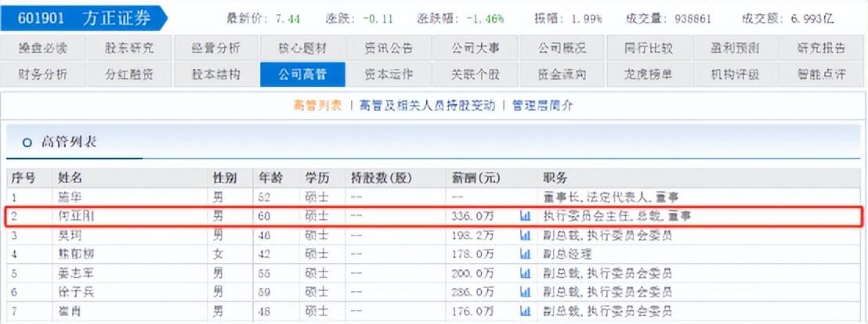Open the 资本运作 tab
The width and height of the screenshot is (868, 324).
(389, 74)
